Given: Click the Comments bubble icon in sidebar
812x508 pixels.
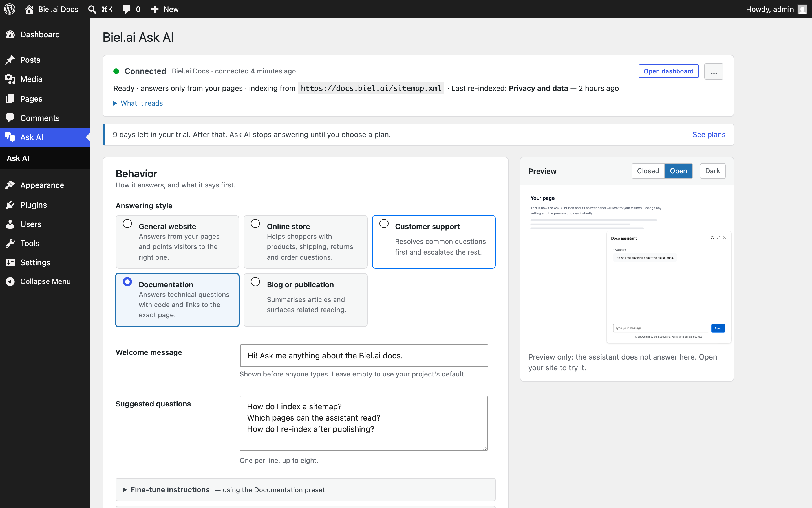Looking at the screenshot, I should click(10, 118).
